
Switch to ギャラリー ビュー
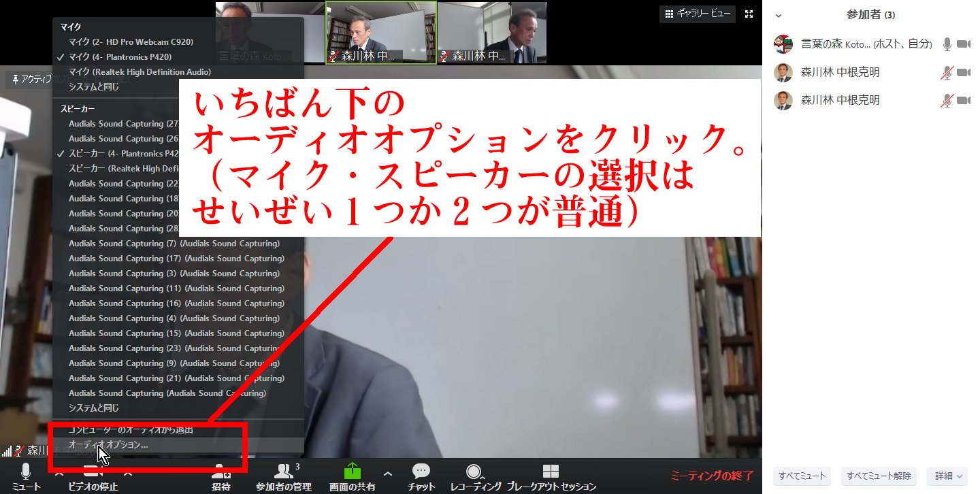pos(698,14)
